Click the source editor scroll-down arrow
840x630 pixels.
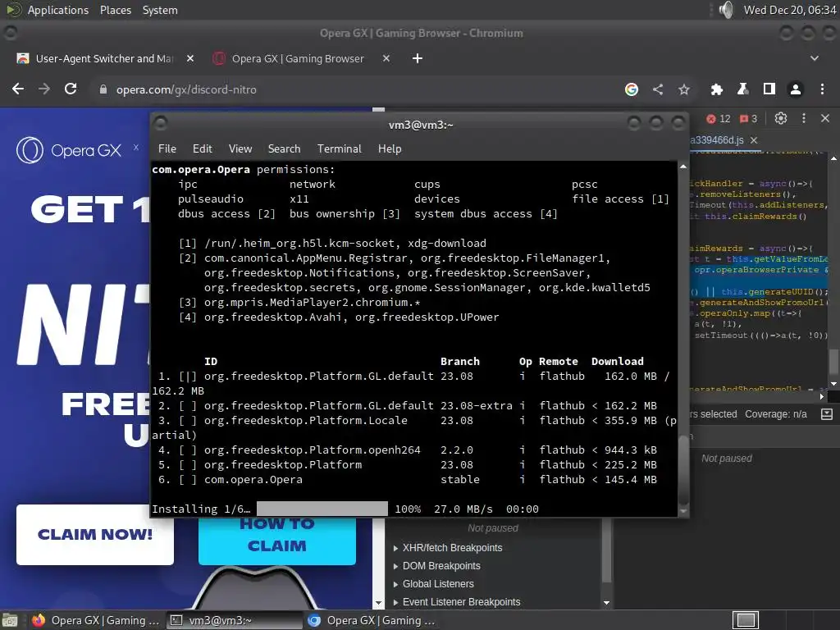pyautogui.click(x=833, y=384)
